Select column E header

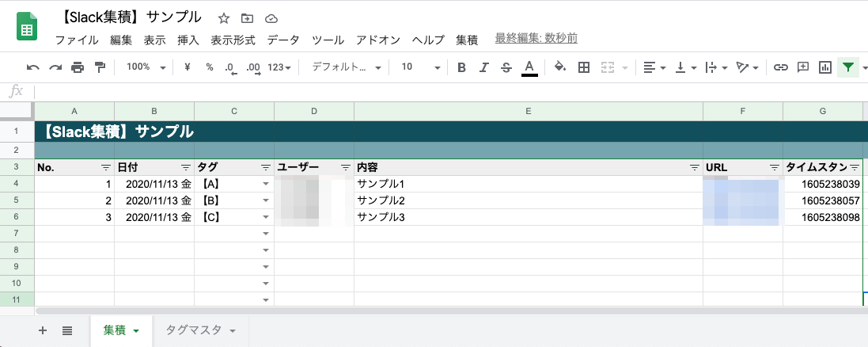[529, 112]
